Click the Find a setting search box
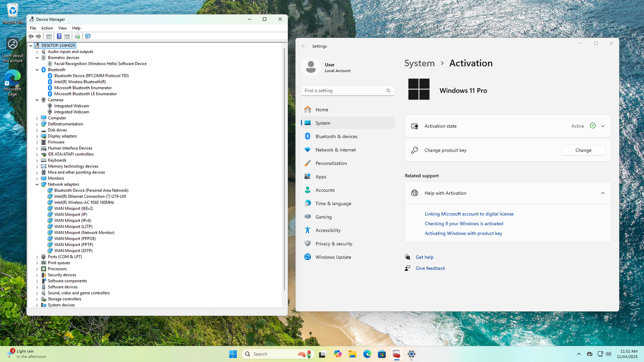 [348, 90]
